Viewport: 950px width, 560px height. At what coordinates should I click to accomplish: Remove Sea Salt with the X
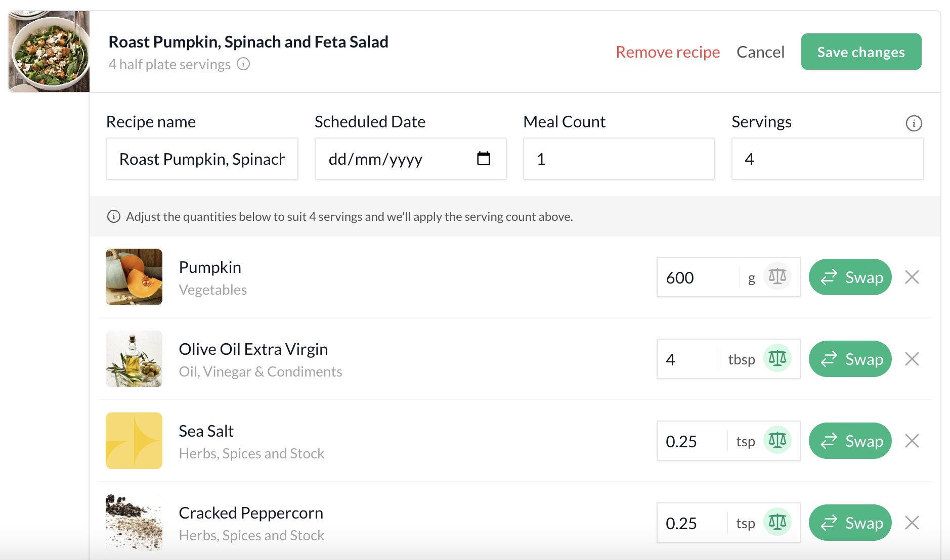pos(912,441)
